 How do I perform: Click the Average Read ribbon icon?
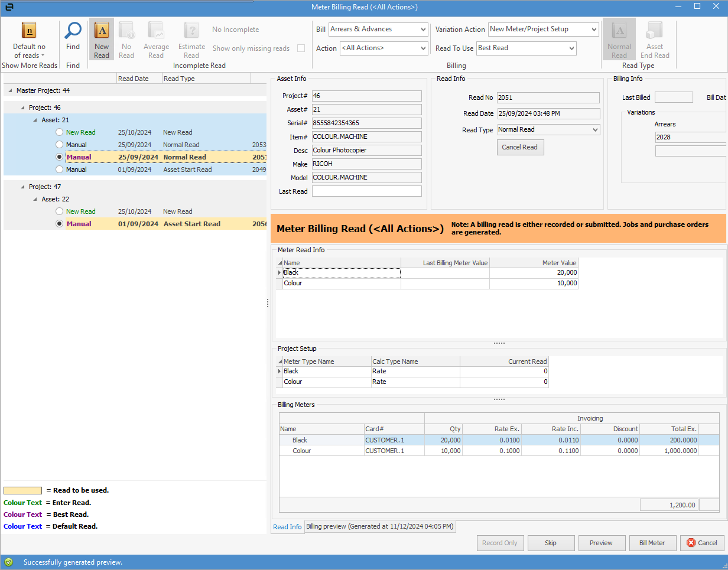coord(156,31)
